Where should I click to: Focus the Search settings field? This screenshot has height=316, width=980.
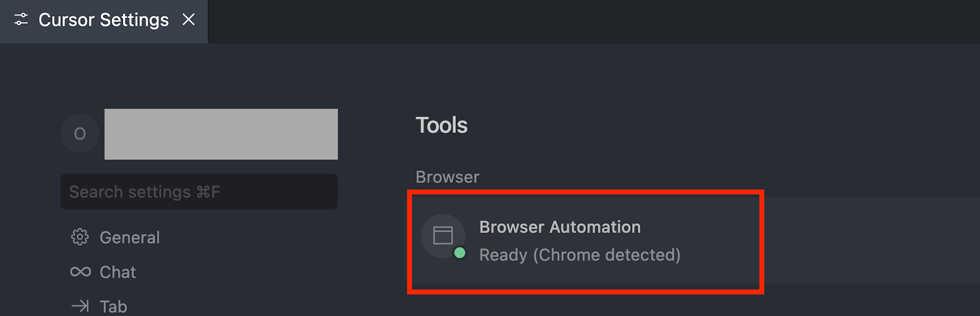click(199, 192)
